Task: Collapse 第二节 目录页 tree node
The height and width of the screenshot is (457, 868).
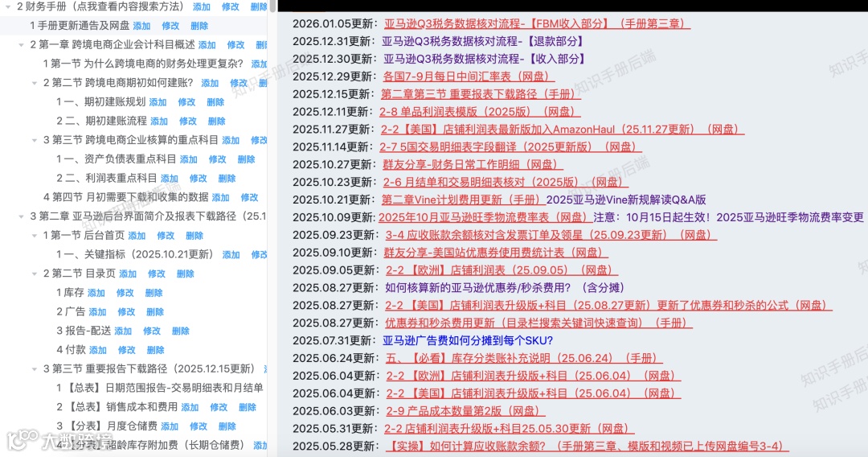Action: click(x=35, y=274)
